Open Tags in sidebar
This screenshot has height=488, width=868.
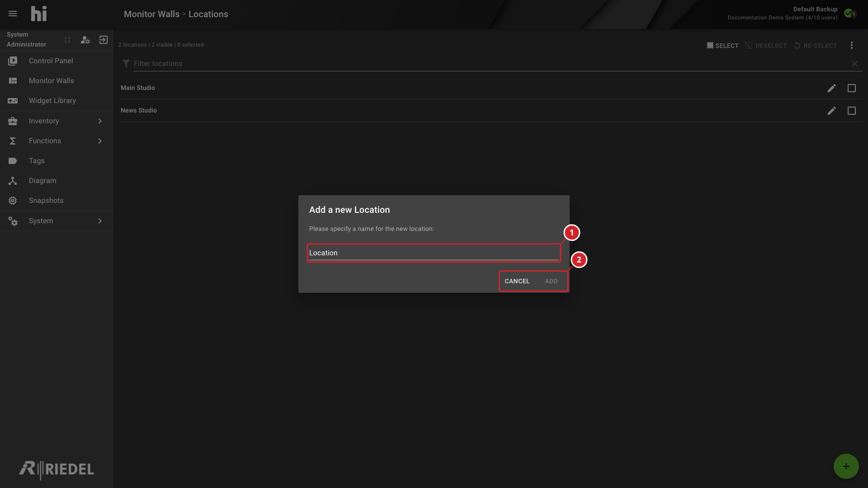tap(56, 160)
